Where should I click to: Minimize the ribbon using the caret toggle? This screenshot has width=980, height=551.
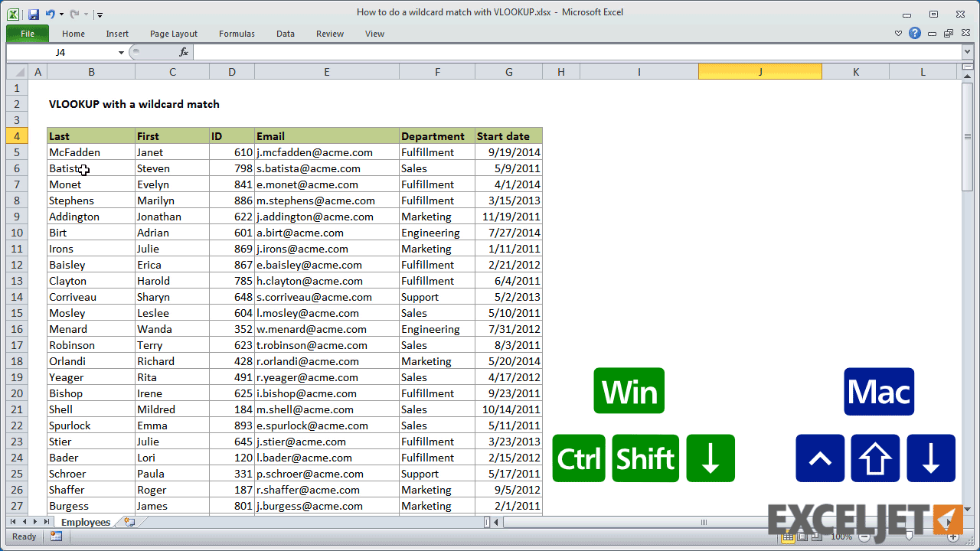click(x=899, y=34)
